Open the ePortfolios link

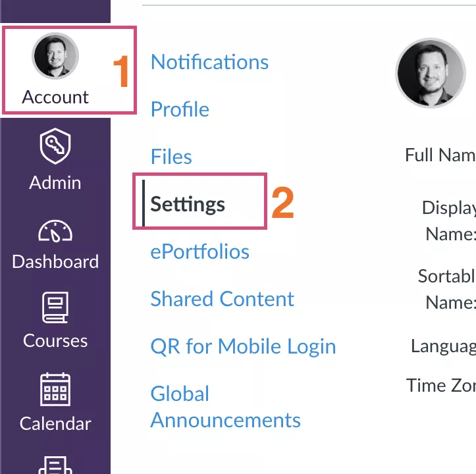199,251
